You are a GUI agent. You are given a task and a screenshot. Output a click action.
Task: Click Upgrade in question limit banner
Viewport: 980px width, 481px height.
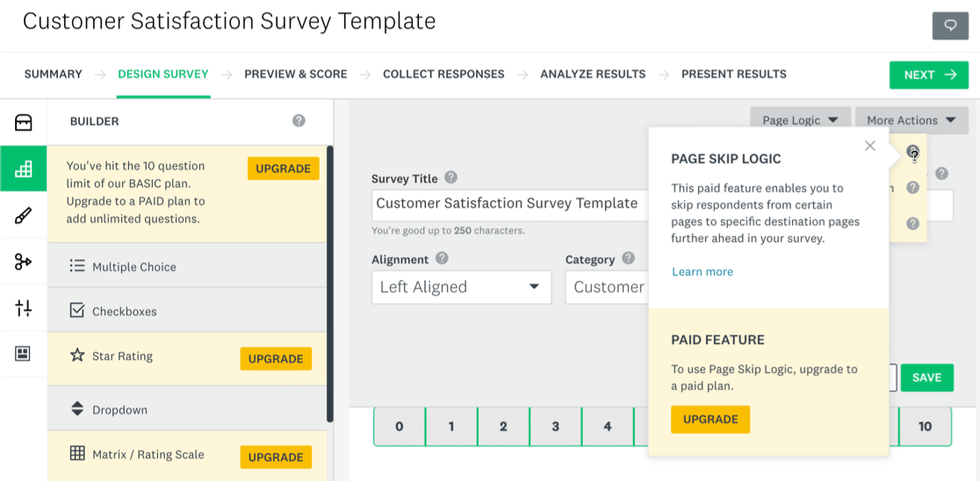[x=283, y=169]
